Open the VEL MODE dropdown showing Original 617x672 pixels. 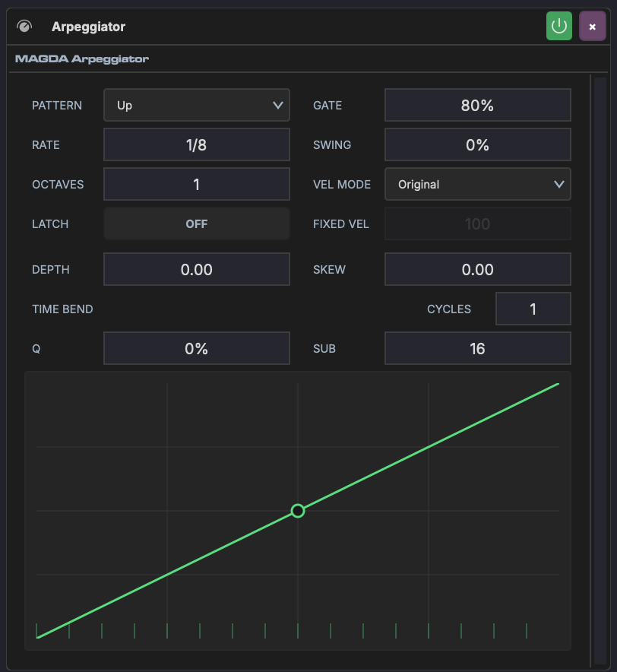[477, 184]
